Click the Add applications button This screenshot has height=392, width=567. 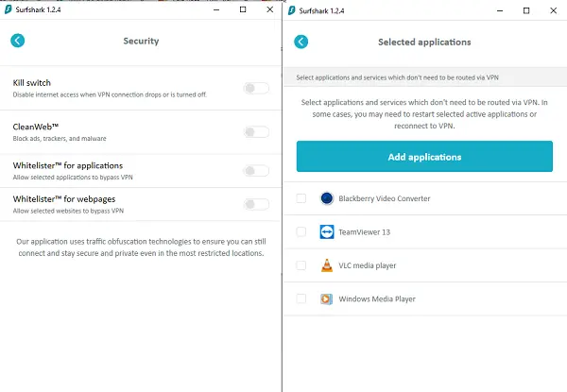pos(424,157)
